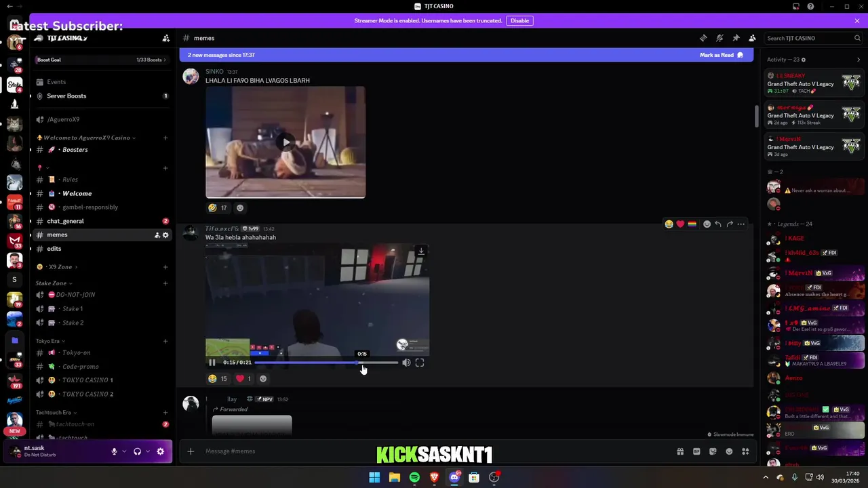Quick-react with red heart in hover toolbar
Viewport: 868px width, 488px height.
pyautogui.click(x=680, y=224)
